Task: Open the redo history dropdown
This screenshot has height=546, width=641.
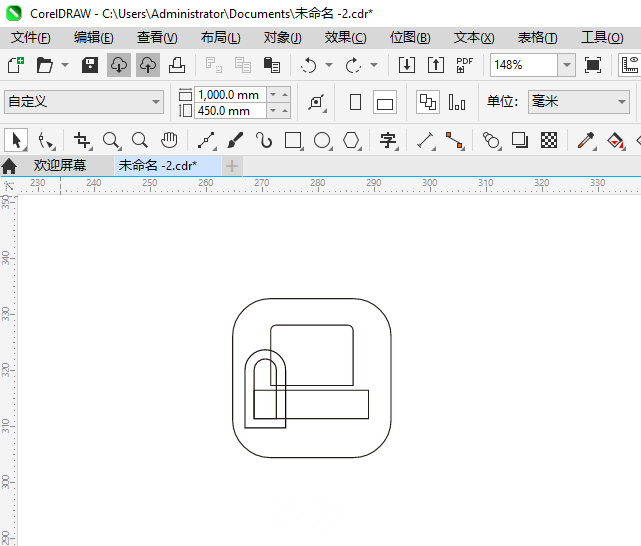Action: [x=374, y=65]
